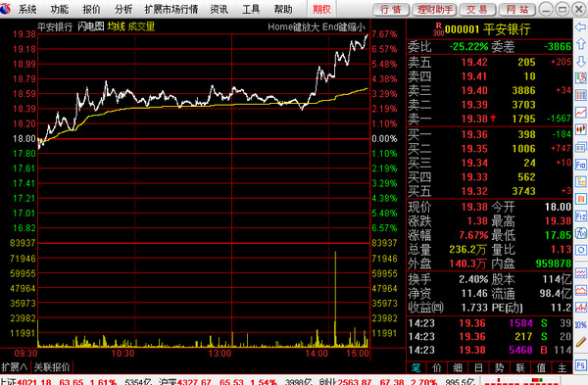Click the 10% icon in sidebar

581,324
